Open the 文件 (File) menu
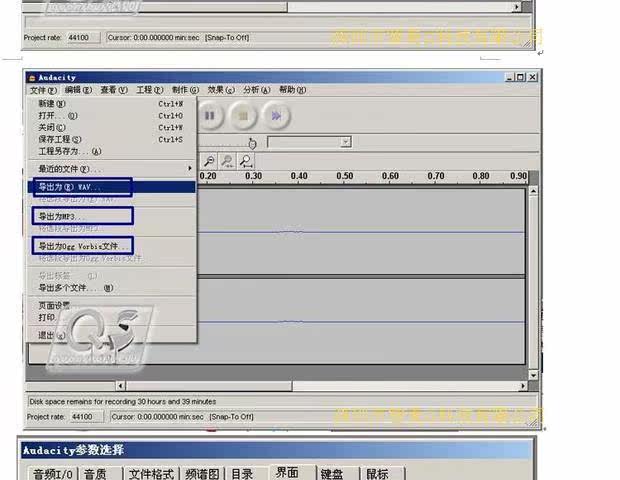Screen dimensions: 620x480 coord(43,90)
